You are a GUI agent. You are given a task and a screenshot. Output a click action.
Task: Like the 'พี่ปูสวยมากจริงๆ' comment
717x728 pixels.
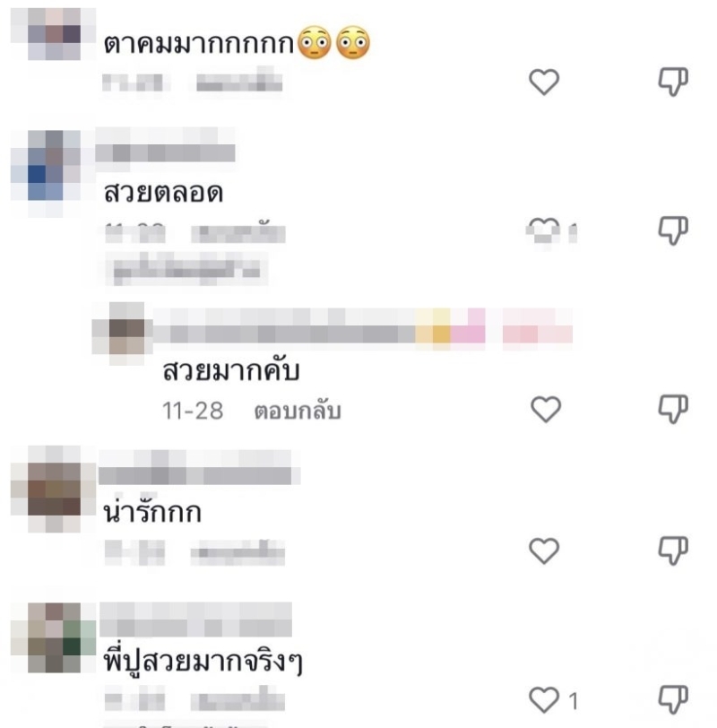point(544,700)
